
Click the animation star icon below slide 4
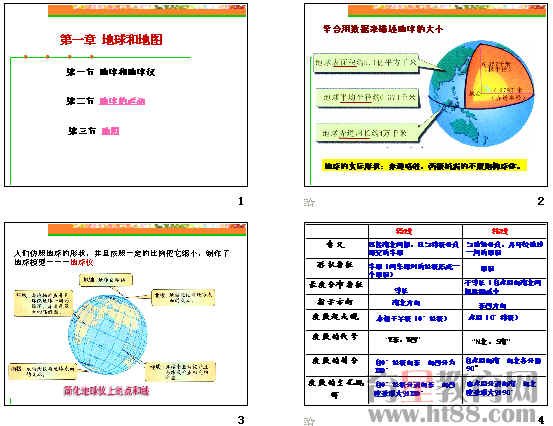tap(309, 421)
